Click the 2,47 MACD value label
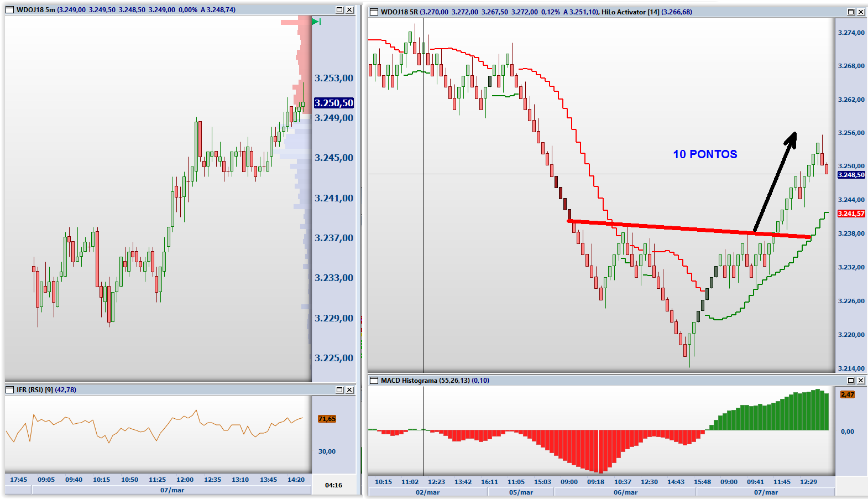The height and width of the screenshot is (499, 868). point(847,394)
